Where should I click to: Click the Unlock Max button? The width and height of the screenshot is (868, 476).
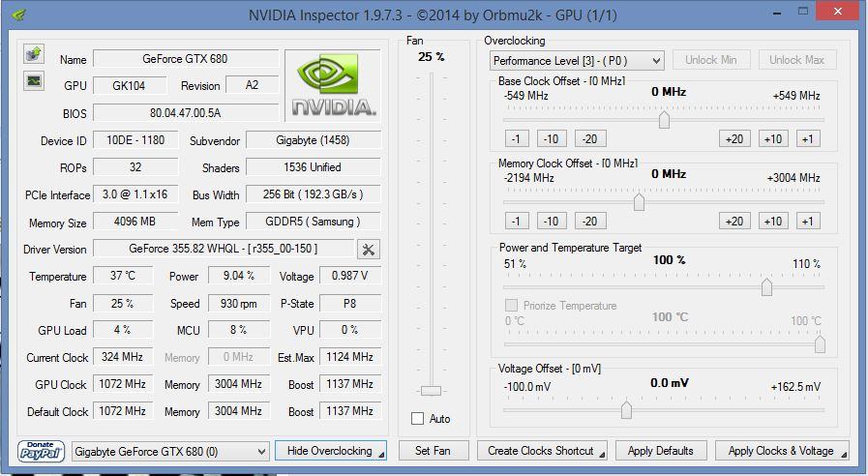797,60
